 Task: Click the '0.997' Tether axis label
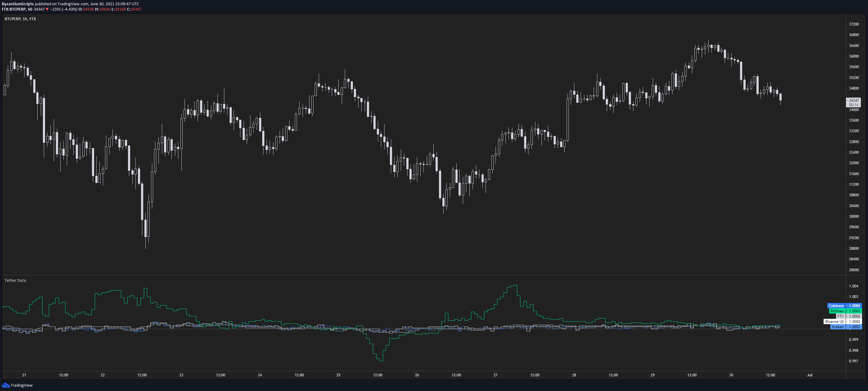(x=853, y=361)
